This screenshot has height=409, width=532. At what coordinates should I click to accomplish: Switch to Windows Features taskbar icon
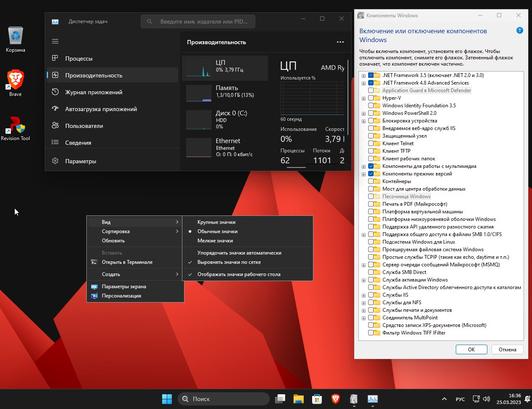[354, 399]
